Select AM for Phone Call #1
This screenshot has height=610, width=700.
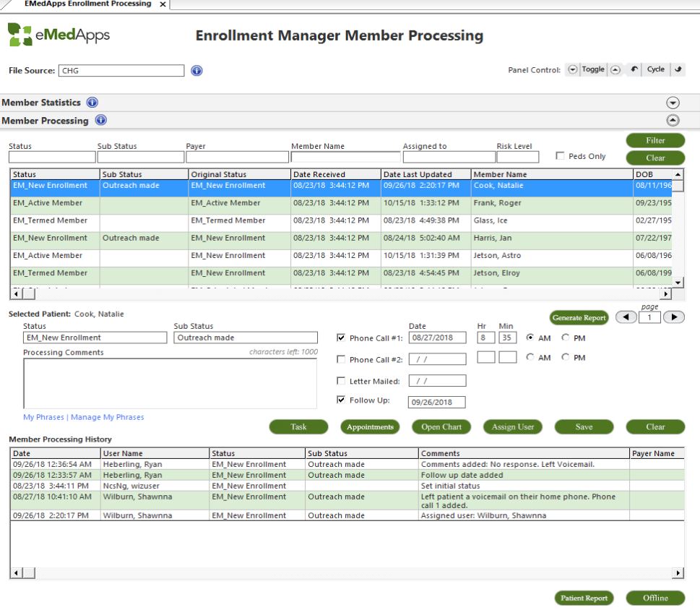[530, 338]
